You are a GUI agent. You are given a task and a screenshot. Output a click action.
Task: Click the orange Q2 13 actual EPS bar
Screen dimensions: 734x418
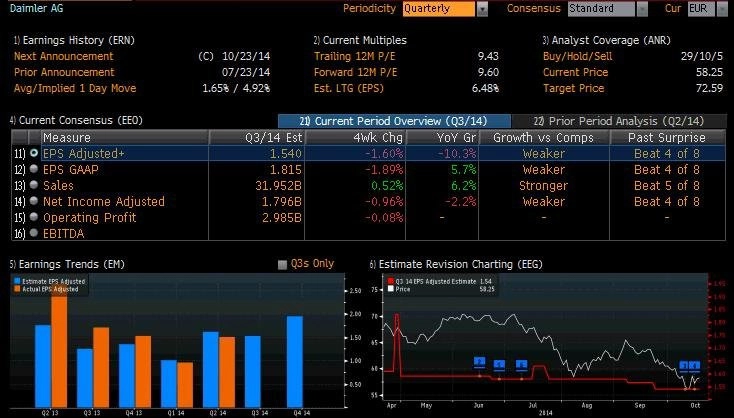[59, 349]
